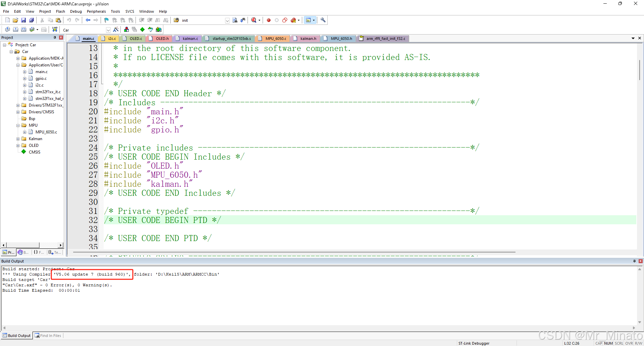Open the Templates tab in Project panel

[55, 252]
